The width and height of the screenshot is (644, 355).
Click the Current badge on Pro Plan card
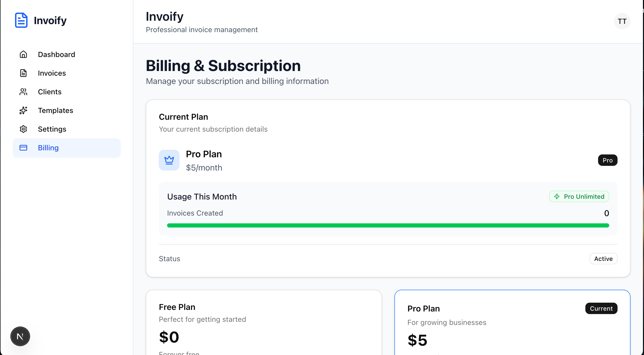point(601,308)
